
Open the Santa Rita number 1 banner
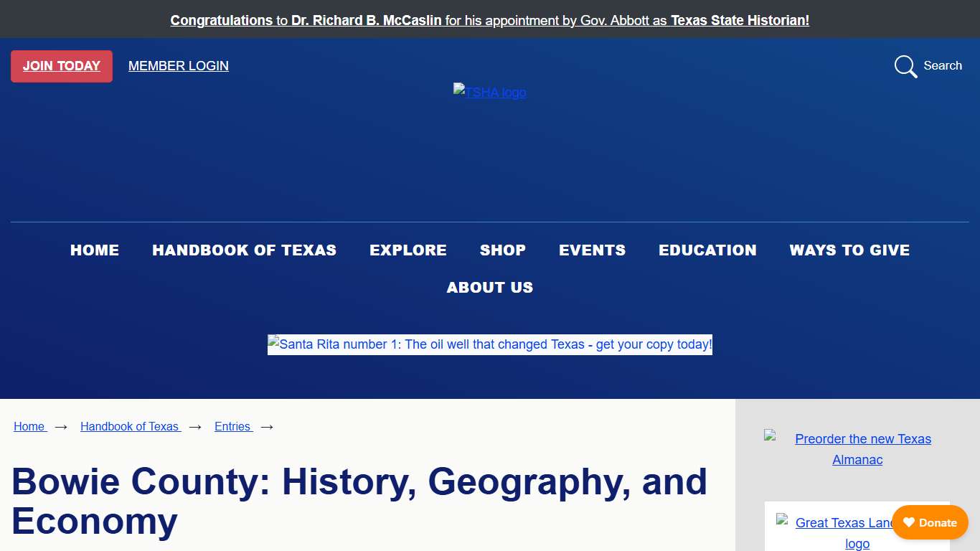[x=489, y=344]
